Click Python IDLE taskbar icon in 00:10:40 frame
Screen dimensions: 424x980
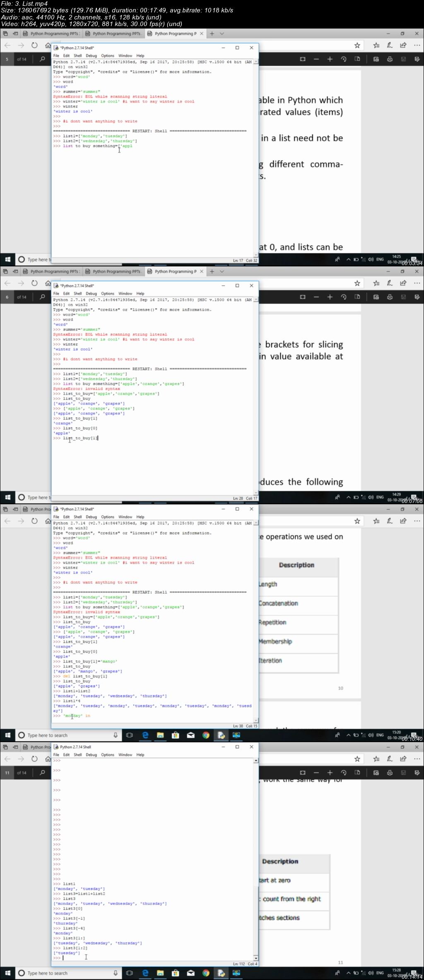click(221, 735)
